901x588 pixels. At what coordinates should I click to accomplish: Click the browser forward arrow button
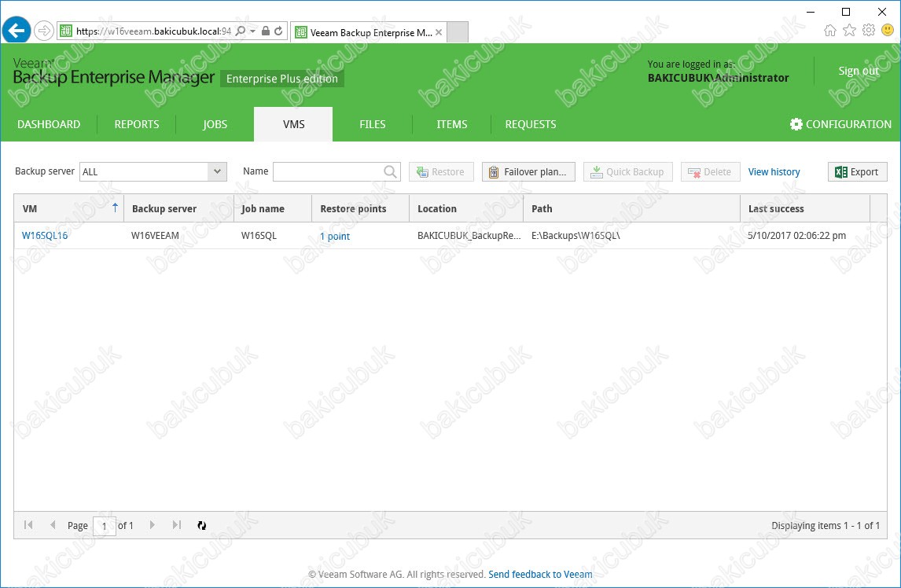(x=44, y=31)
